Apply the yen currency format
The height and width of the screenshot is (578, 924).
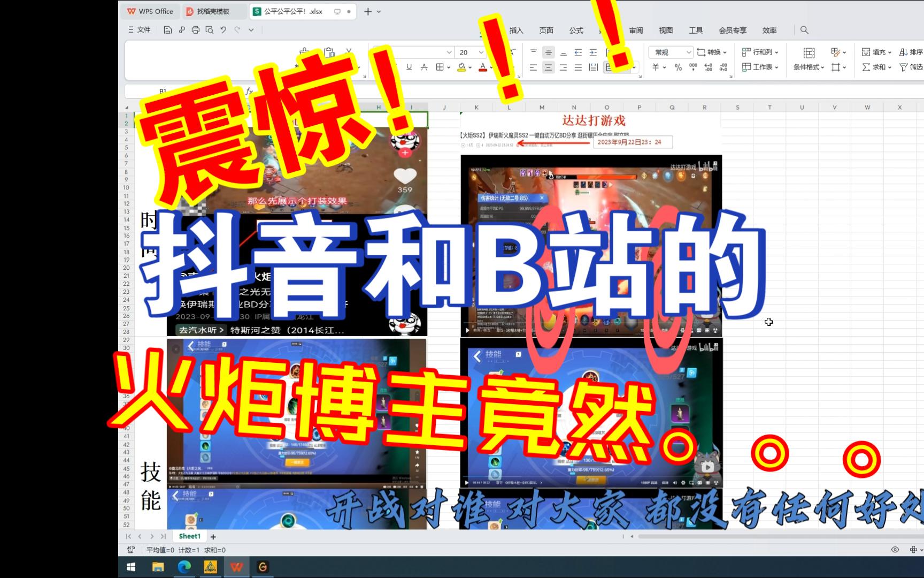tap(656, 67)
